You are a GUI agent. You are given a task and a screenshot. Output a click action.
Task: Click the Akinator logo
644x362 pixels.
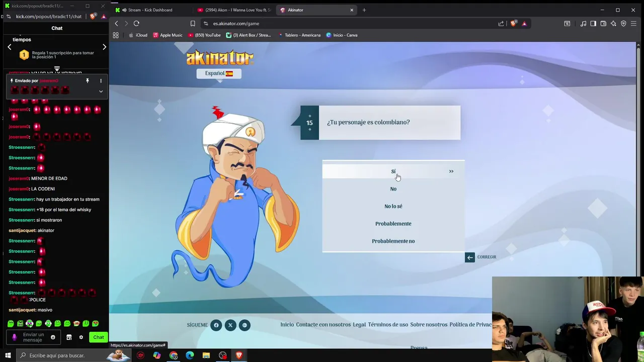coord(220,58)
